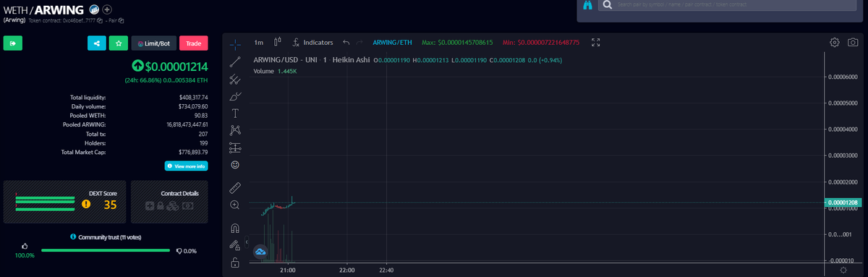This screenshot has width=868, height=277.
Task: Redo the chart action
Action: [x=359, y=43]
